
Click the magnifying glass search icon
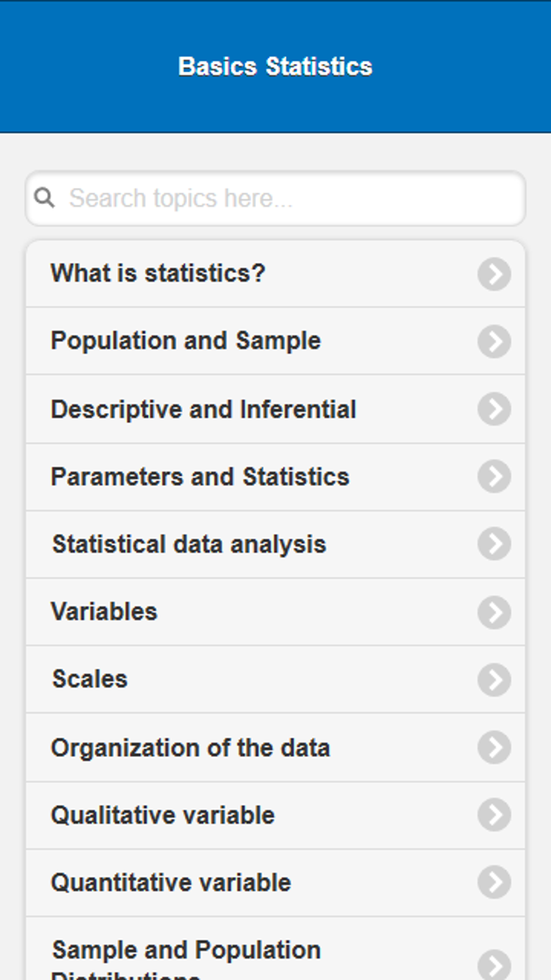45,198
